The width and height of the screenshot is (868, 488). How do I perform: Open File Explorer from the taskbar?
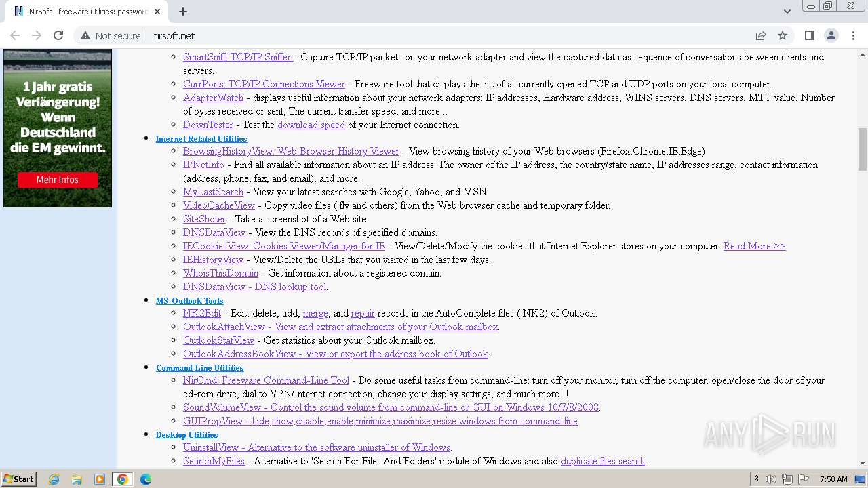coord(77,479)
